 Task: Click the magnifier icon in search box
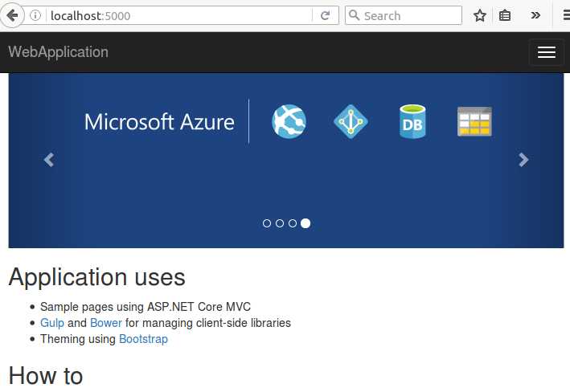pos(354,15)
